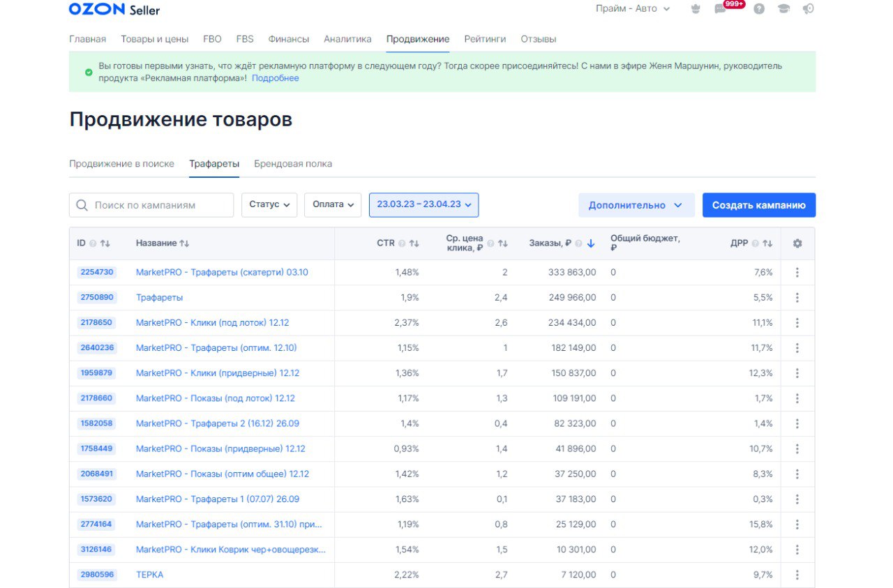Open the graduation cap training icon
Image resolution: width=893 pixels, height=588 pixels.
783,9
